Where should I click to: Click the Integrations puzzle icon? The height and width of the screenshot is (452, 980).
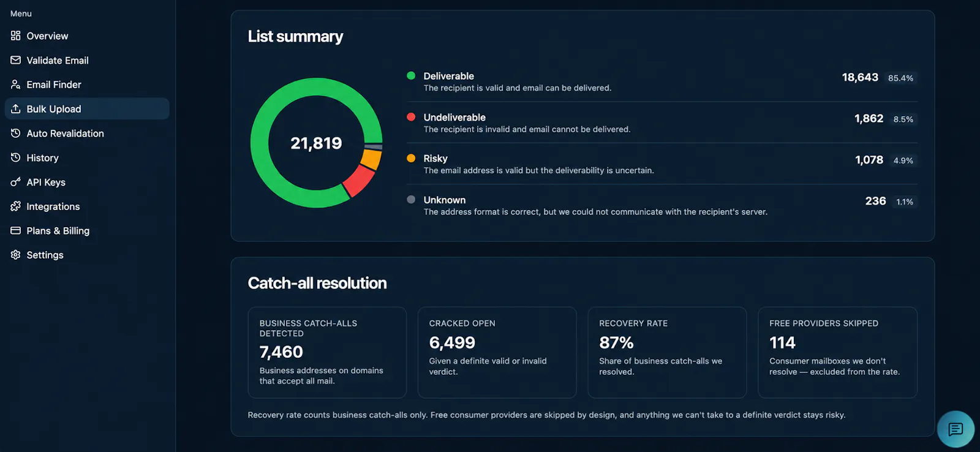click(15, 206)
